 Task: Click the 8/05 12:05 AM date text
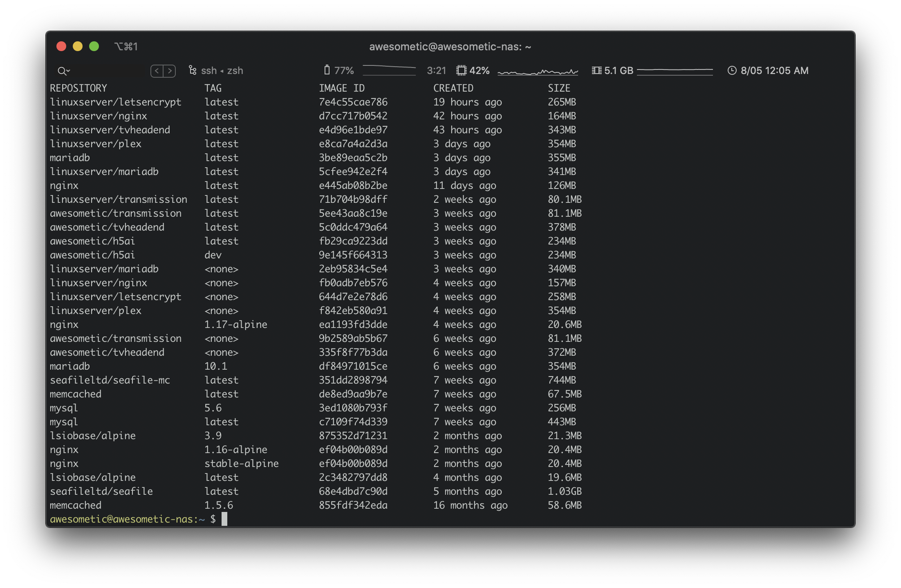click(x=774, y=71)
